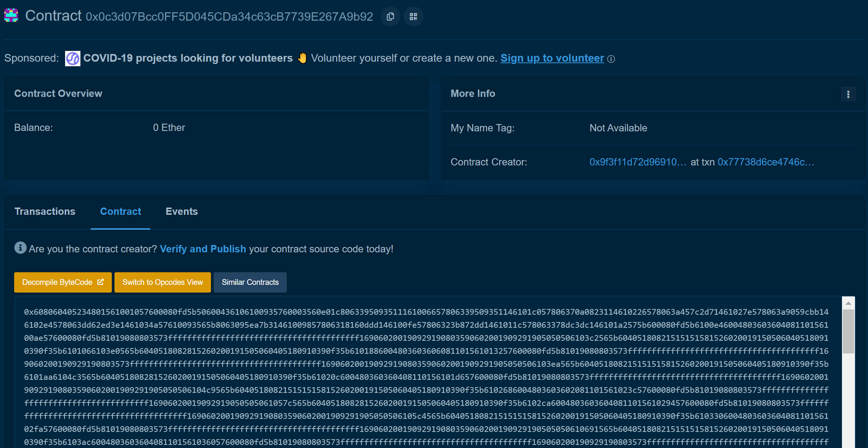Click the Decompile ByteCode button
Screen dimensions: 868x448
(63, 282)
